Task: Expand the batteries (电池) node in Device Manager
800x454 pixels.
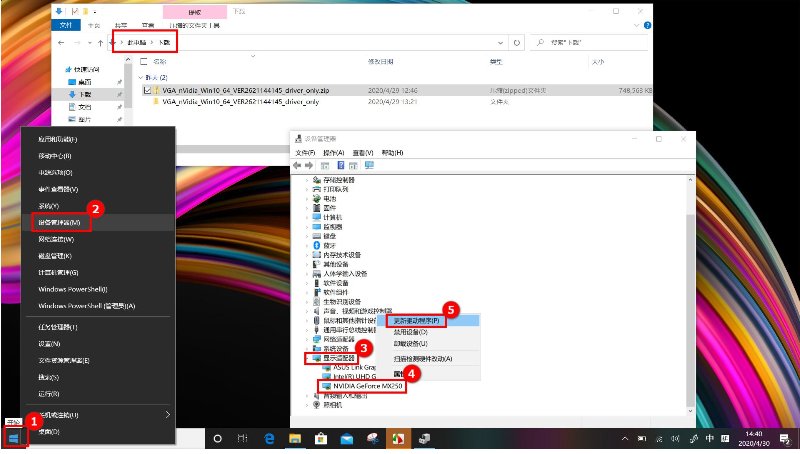Action: (307, 198)
